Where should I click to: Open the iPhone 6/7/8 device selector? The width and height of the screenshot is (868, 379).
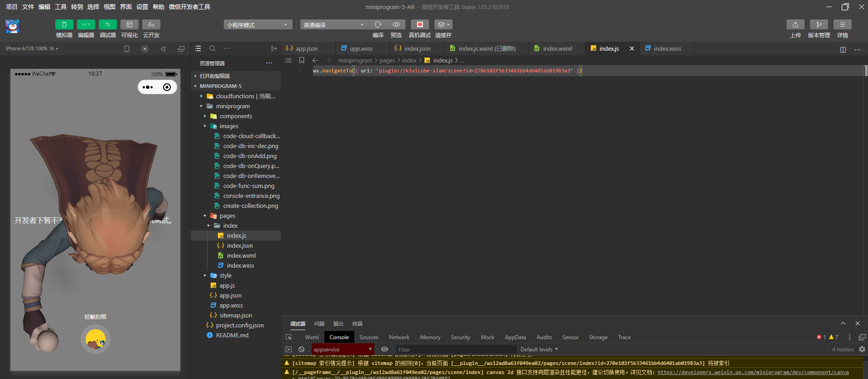(x=32, y=48)
